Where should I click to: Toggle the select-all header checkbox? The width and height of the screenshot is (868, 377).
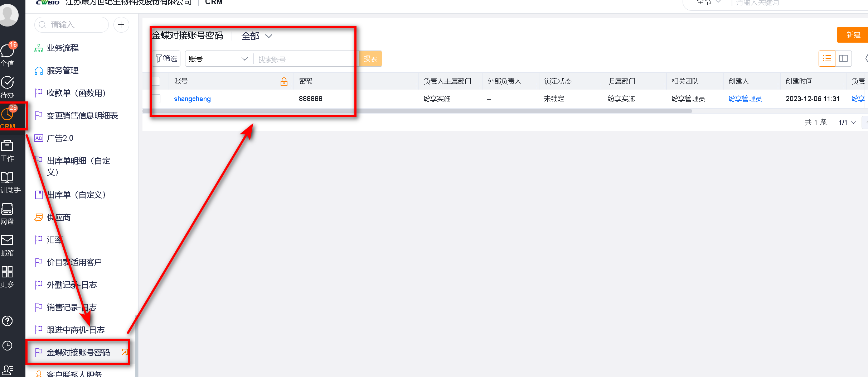pos(156,81)
